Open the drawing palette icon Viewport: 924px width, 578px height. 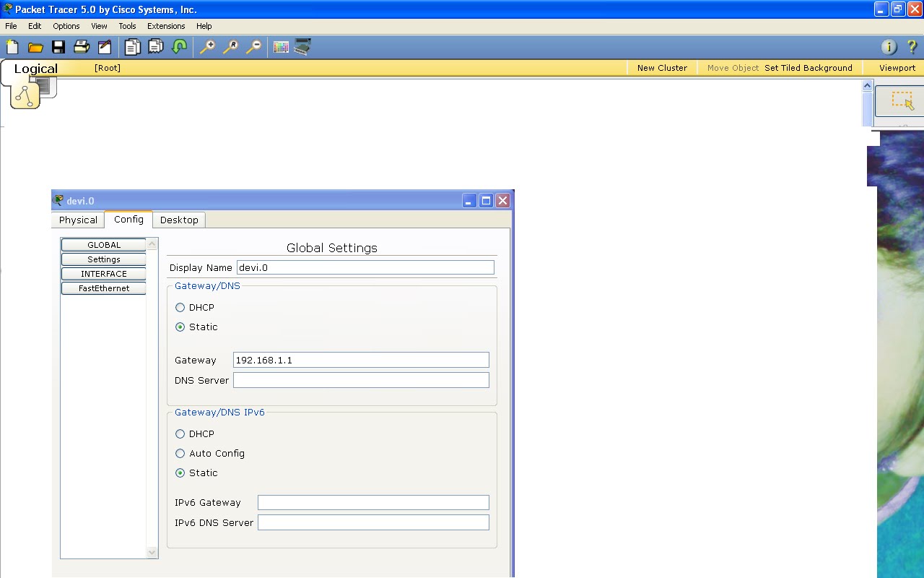(x=281, y=48)
